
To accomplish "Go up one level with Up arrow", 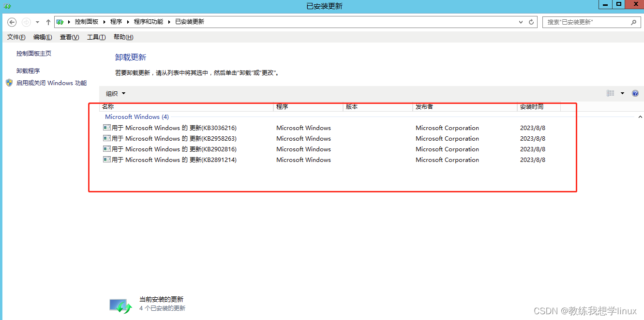I will 48,22.
